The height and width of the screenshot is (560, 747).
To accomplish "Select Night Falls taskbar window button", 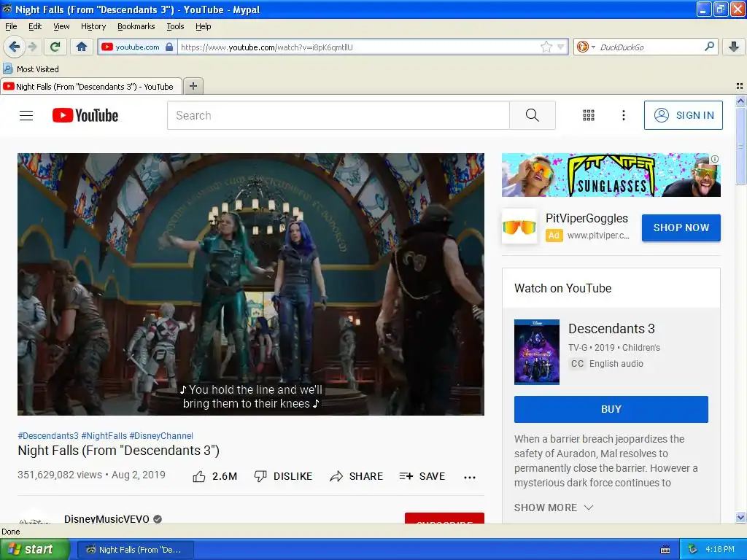I will pyautogui.click(x=135, y=550).
